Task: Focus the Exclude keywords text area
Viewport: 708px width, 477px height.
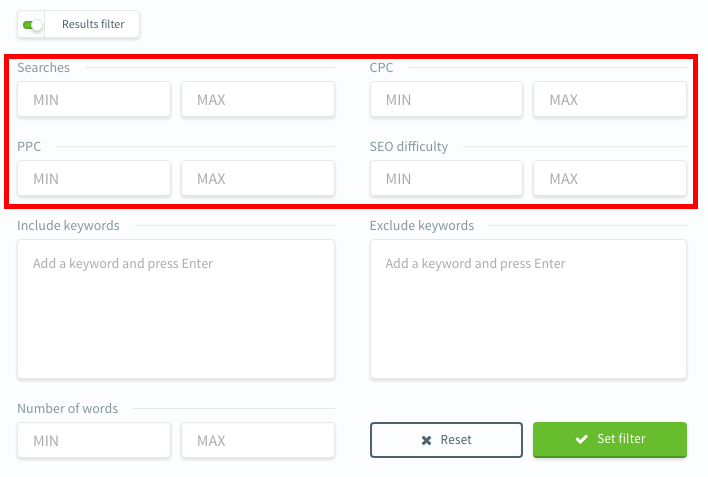Action: [x=528, y=309]
